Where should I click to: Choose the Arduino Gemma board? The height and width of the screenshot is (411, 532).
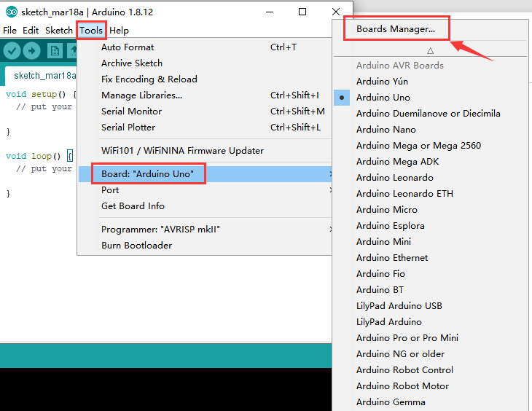[430, 402]
